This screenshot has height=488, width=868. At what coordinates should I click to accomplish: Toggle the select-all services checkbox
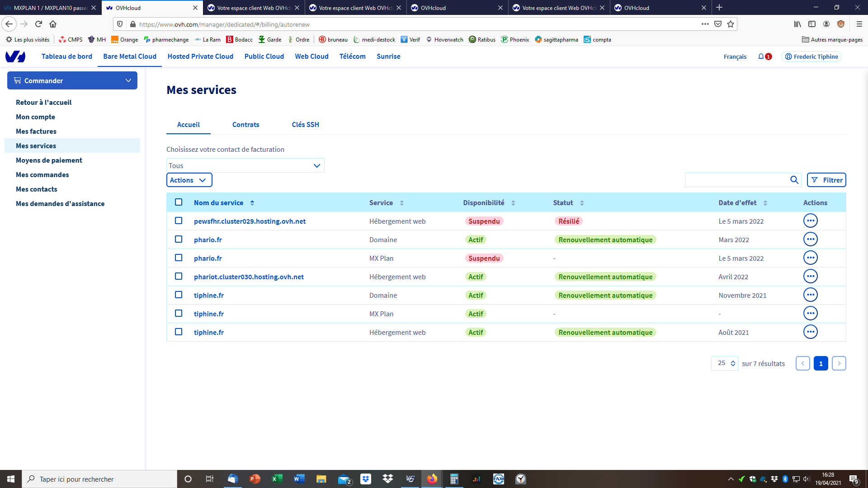(179, 202)
